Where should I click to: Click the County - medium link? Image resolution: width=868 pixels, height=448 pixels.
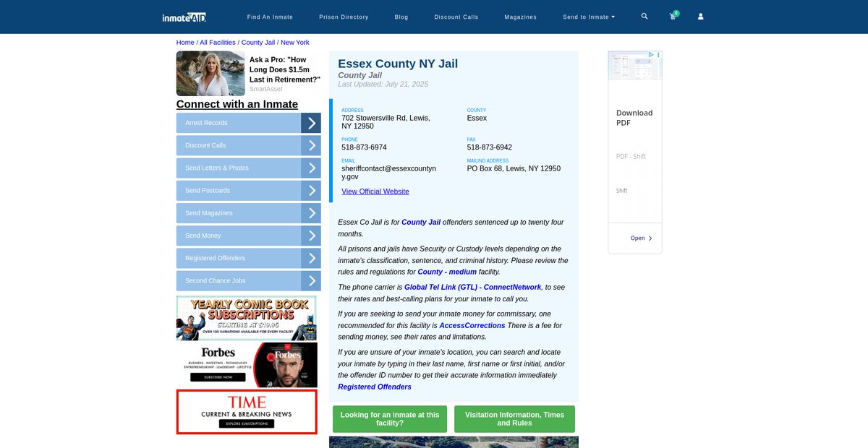tap(447, 272)
